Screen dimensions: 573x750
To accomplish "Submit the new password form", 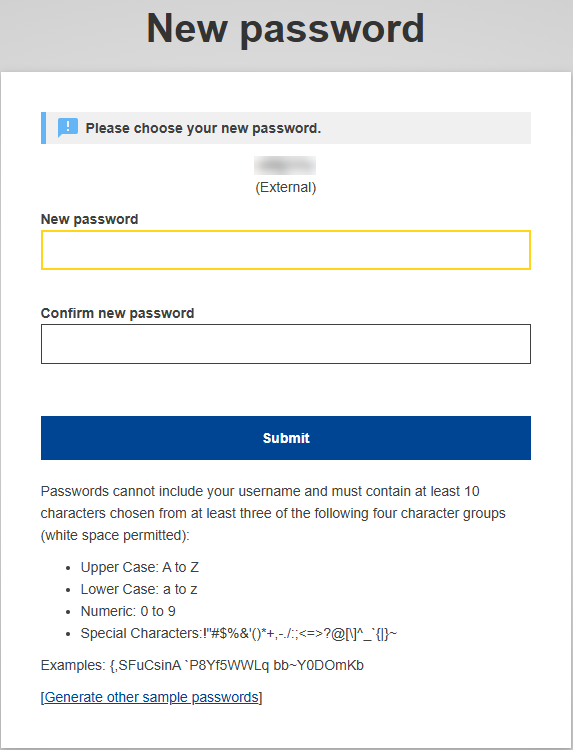I will (286, 438).
